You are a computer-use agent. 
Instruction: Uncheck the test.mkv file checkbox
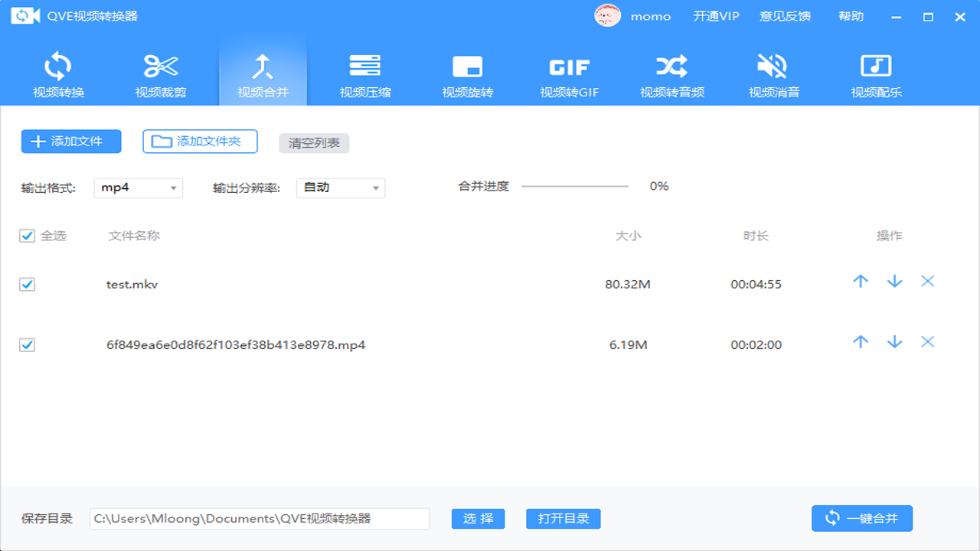(x=27, y=284)
